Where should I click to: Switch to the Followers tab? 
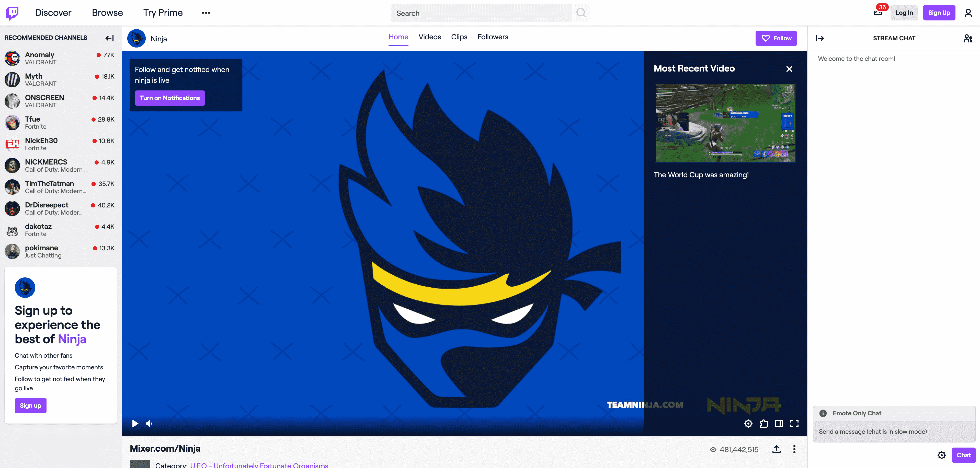tap(493, 37)
